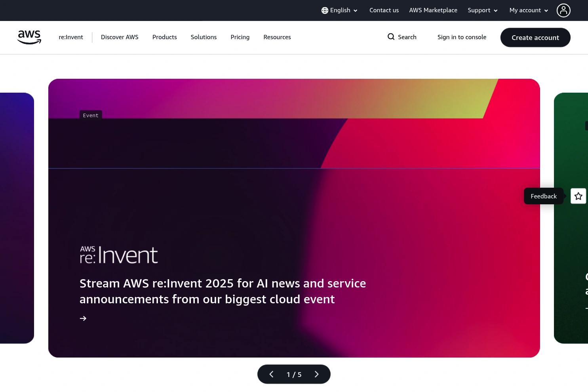Click the Create account button
Viewport: 588px width, 392px height.
click(x=535, y=38)
